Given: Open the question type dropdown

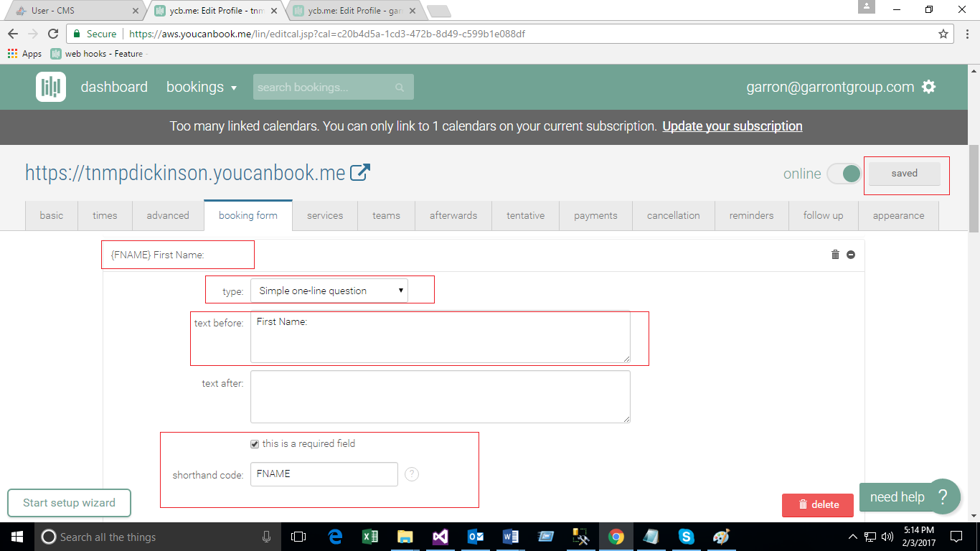Looking at the screenshot, I should point(329,291).
